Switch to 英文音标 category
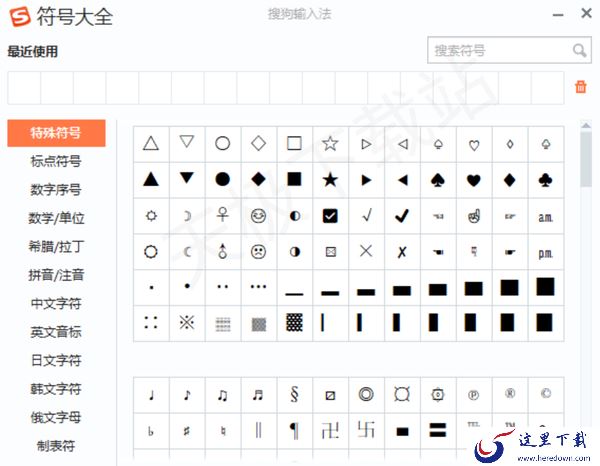Screen dimensions: 600x466 click(x=56, y=332)
